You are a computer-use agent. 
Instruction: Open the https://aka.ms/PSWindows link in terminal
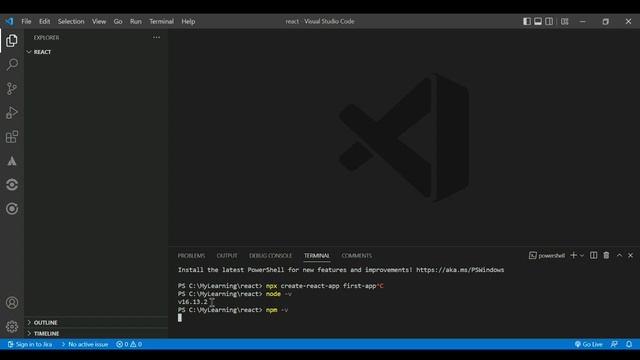460,270
